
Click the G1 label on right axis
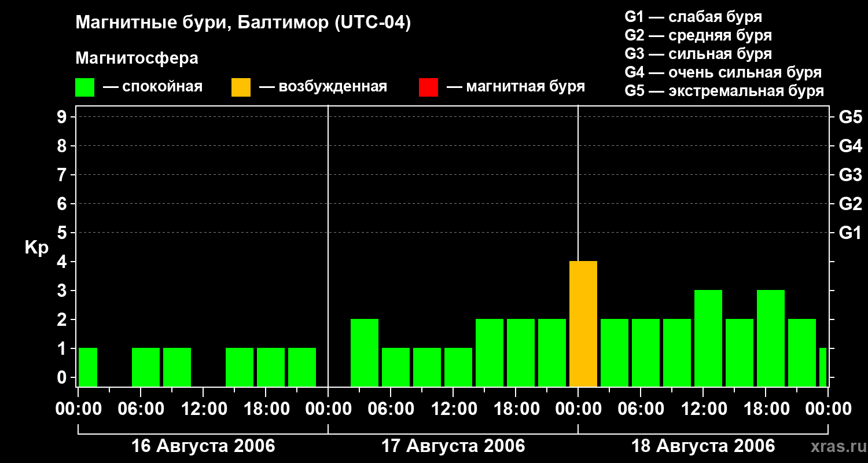pyautogui.click(x=850, y=233)
